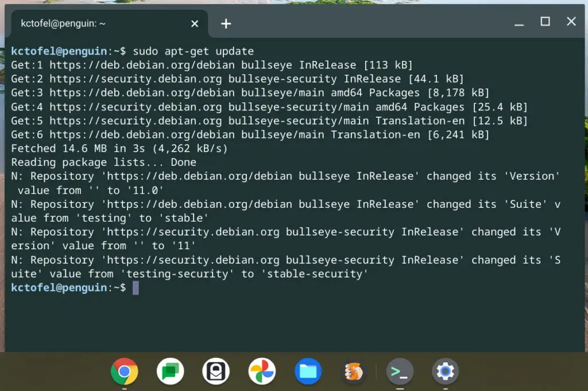
Task: Close the kctofel@penguin tab
Action: 195,24
